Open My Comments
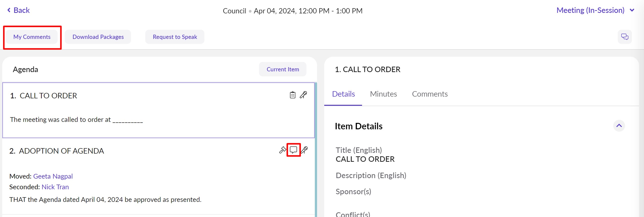Screen dimensions: 644x217 (x=32, y=37)
